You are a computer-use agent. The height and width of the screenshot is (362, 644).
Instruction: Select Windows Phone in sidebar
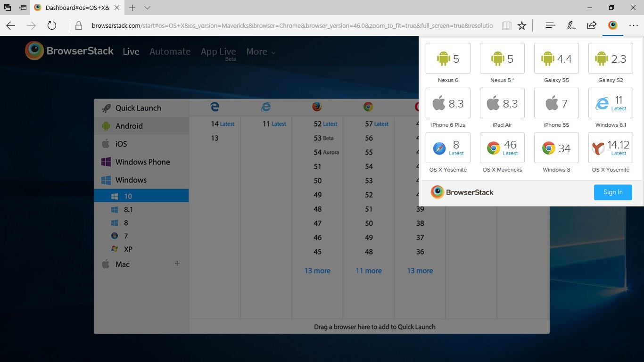pyautogui.click(x=141, y=162)
